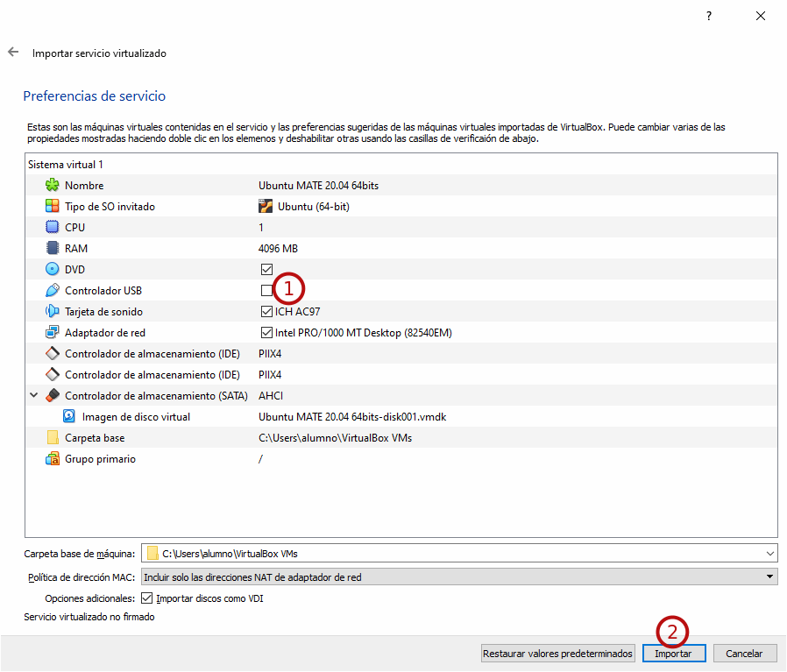Click the DVD disc icon
Screen dimensions: 787x672
[x=53, y=270]
